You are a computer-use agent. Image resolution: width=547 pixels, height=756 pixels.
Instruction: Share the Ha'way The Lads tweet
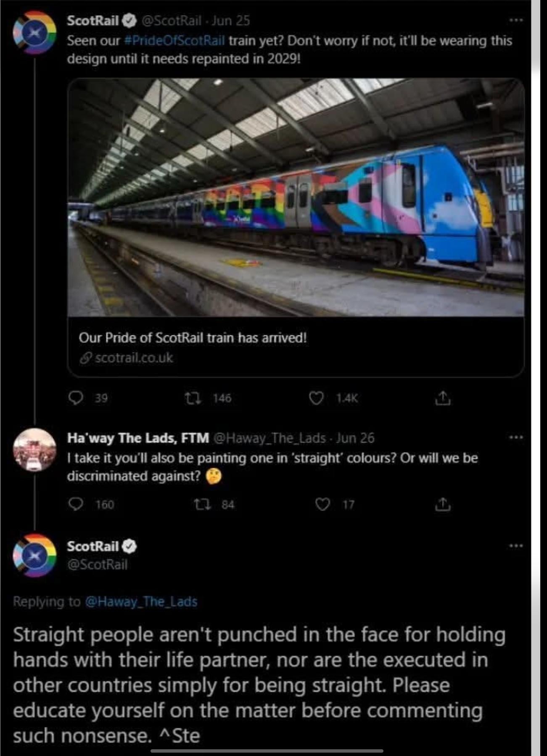tap(442, 504)
